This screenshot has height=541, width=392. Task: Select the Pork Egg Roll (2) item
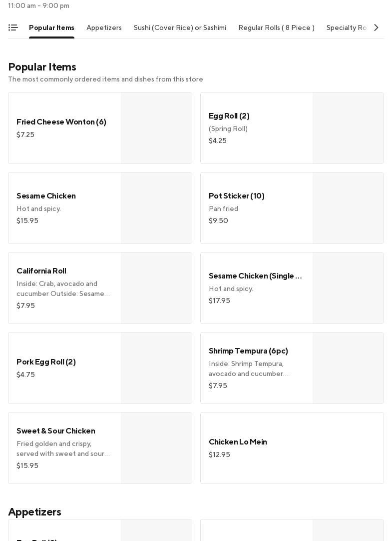46,362
